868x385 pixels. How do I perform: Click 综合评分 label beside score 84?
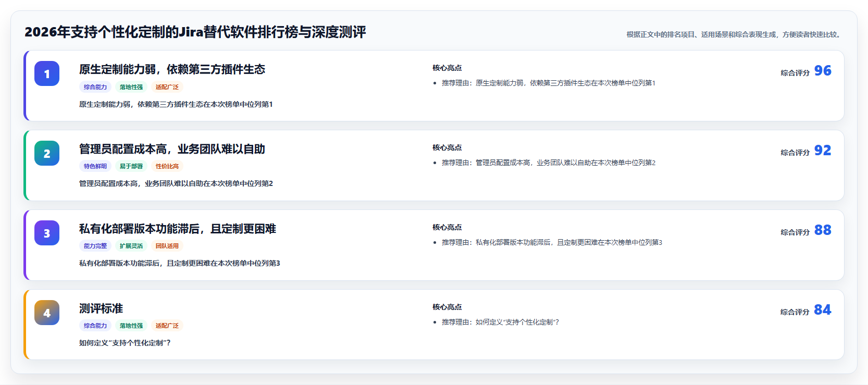click(795, 312)
